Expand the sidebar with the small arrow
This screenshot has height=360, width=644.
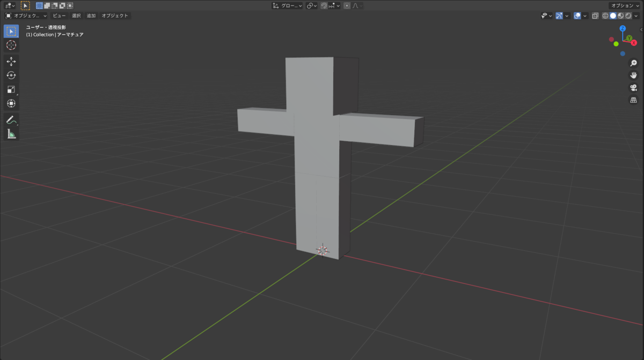point(641,29)
